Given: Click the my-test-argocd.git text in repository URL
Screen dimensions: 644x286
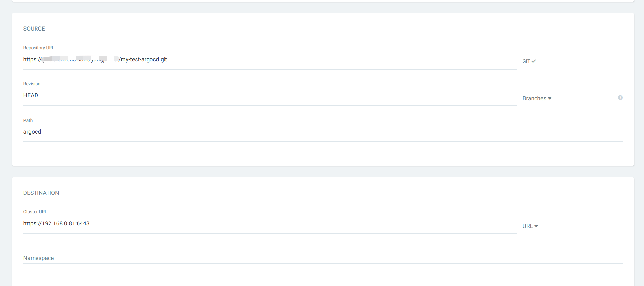Looking at the screenshot, I should click(144, 59).
